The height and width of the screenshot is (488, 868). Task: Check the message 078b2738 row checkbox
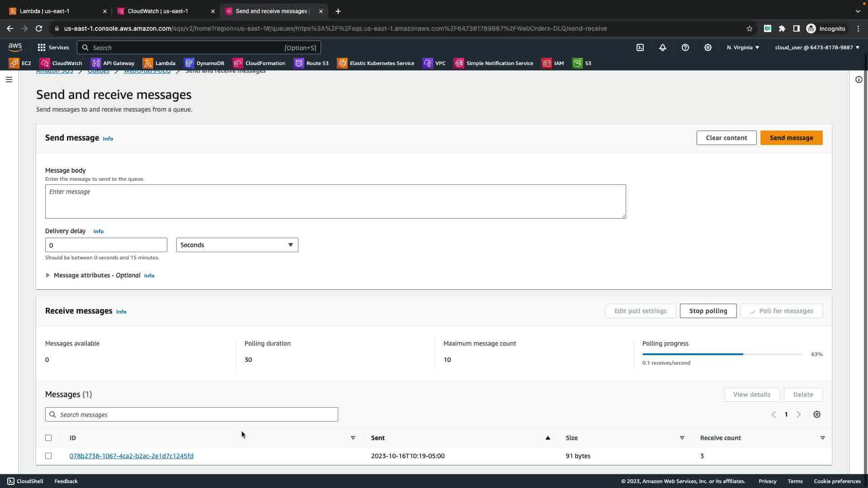(x=48, y=456)
